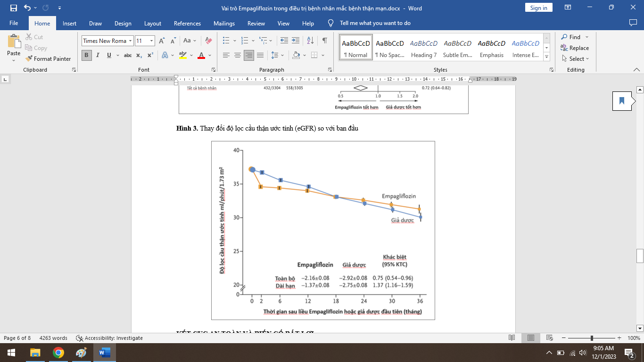Image resolution: width=644 pixels, height=362 pixels.
Task: Toggle Italic formatting
Action: click(98, 55)
